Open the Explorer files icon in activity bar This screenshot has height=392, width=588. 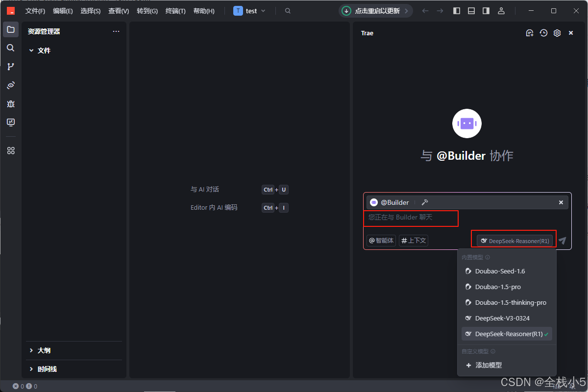click(x=11, y=29)
